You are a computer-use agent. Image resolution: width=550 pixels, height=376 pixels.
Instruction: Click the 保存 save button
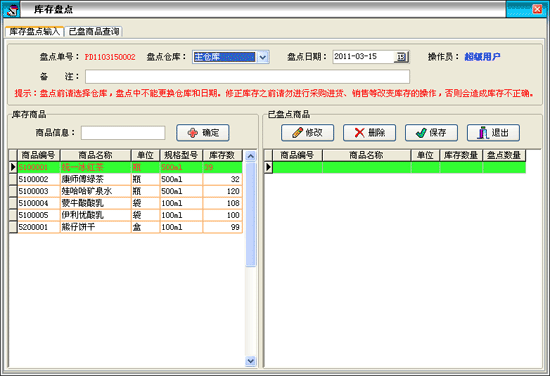click(431, 133)
